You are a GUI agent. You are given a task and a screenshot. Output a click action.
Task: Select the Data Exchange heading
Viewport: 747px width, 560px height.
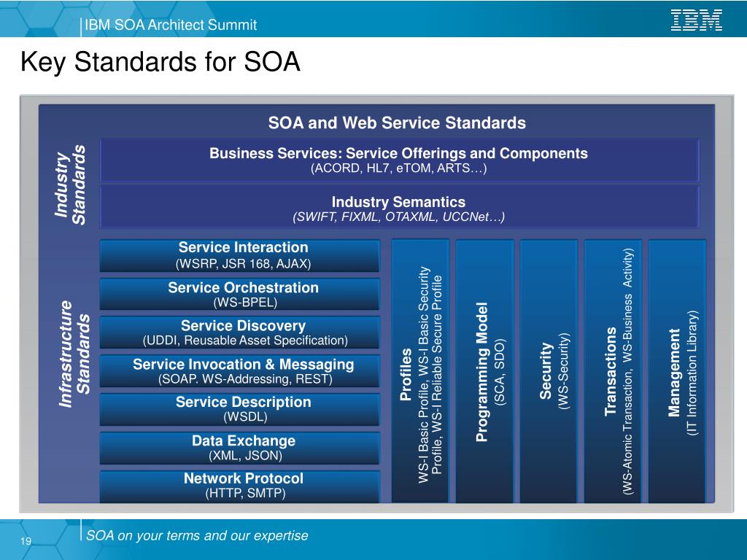pos(244,441)
